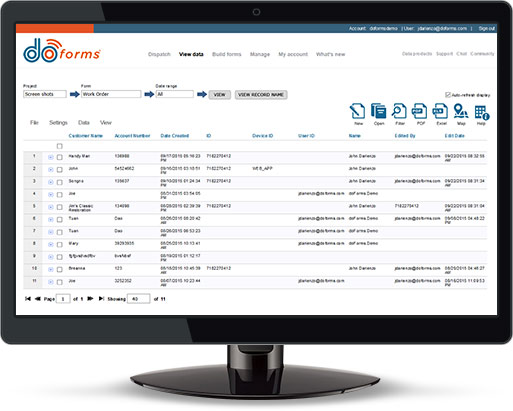
Task: Click the New record icon
Action: [x=357, y=111]
